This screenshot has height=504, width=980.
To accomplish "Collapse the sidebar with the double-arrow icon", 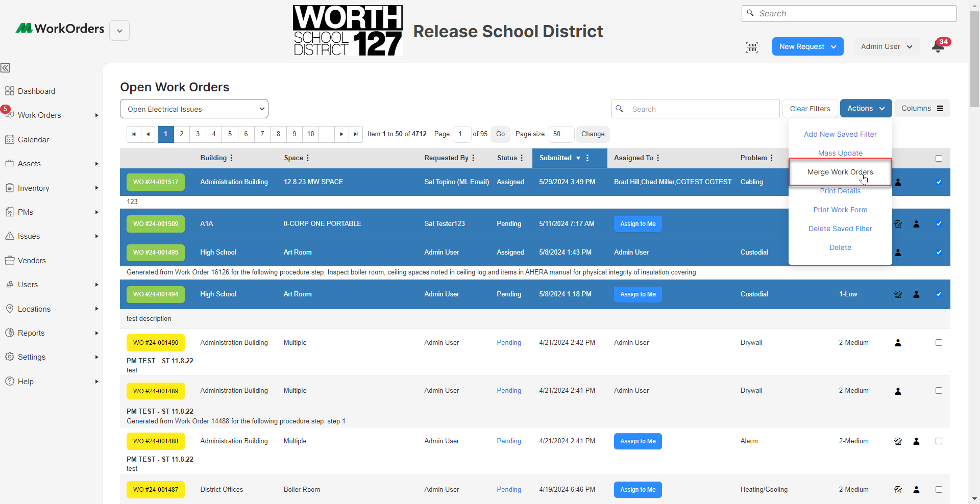I will coord(6,68).
